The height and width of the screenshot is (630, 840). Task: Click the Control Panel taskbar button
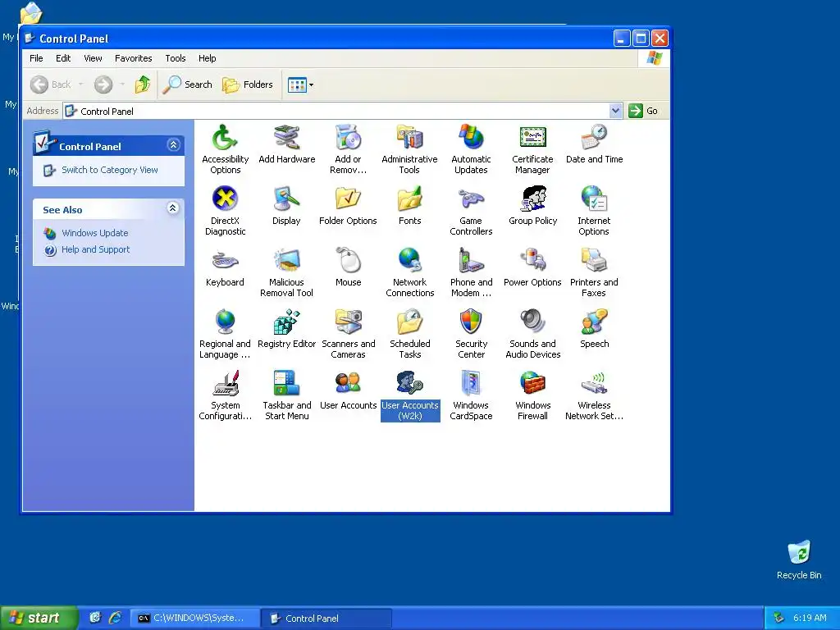tap(326, 619)
